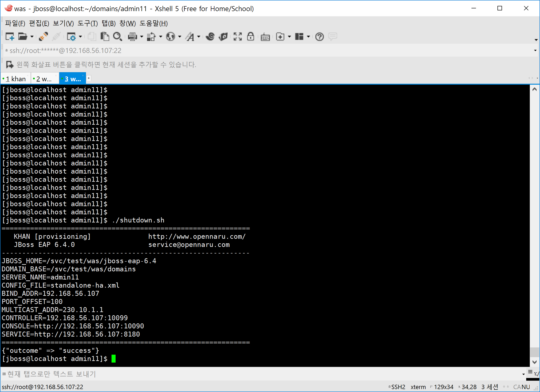The width and height of the screenshot is (540, 392).
Task: Toggle full screen mode icon
Action: (237, 37)
